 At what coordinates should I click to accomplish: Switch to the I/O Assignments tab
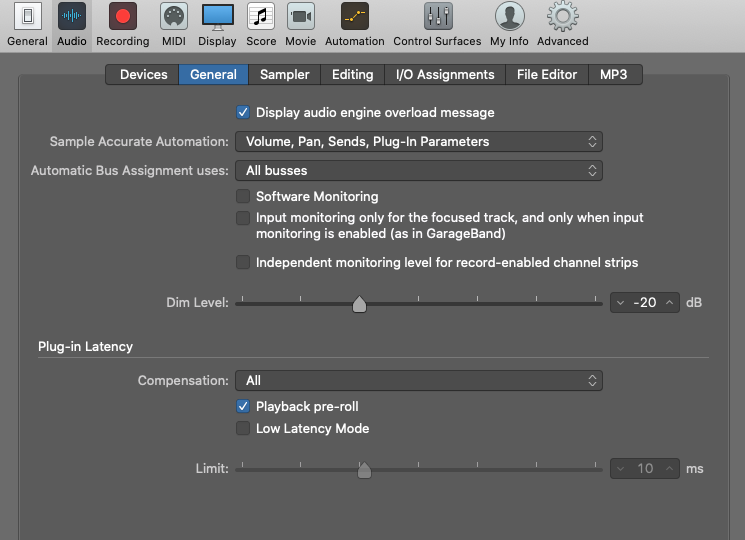pyautogui.click(x=445, y=75)
